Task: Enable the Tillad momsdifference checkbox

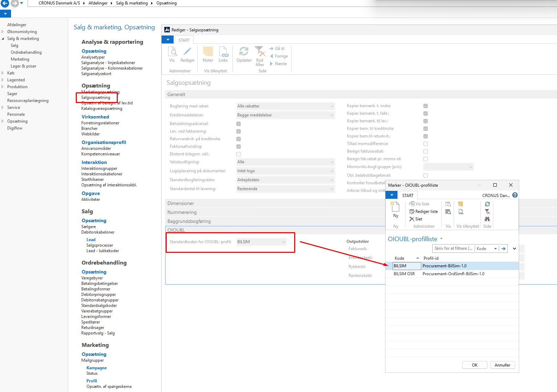Action: click(x=425, y=144)
